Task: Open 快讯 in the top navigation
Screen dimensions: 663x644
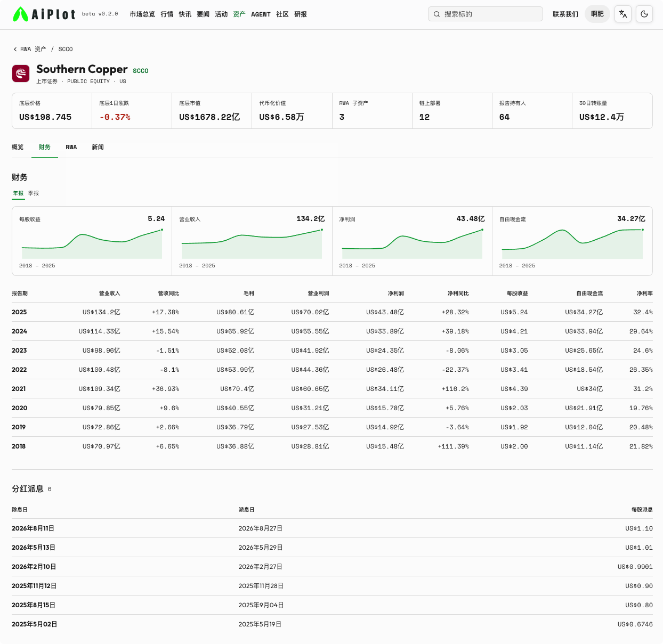Action: pyautogui.click(x=185, y=14)
